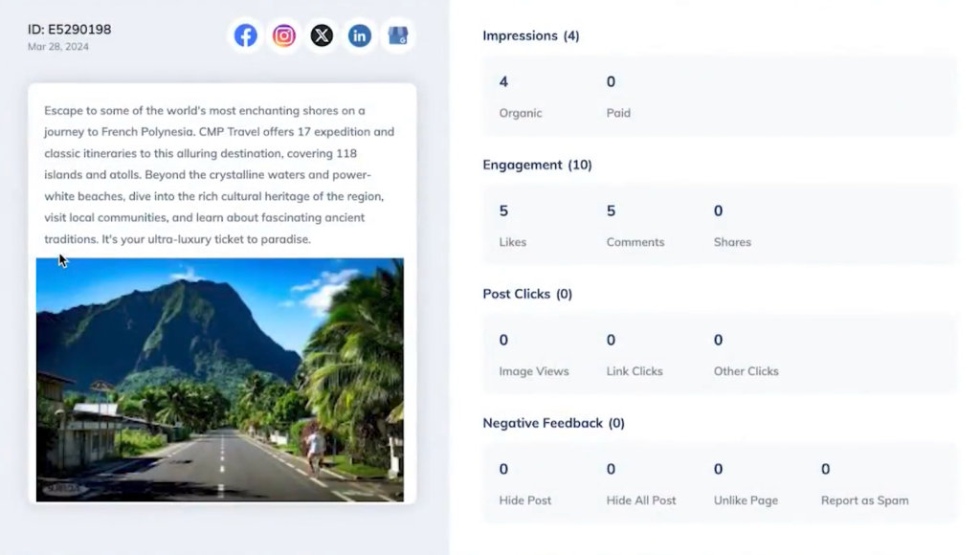Open the Facebook channel icon
This screenshot has width=980, height=555.
(245, 34)
